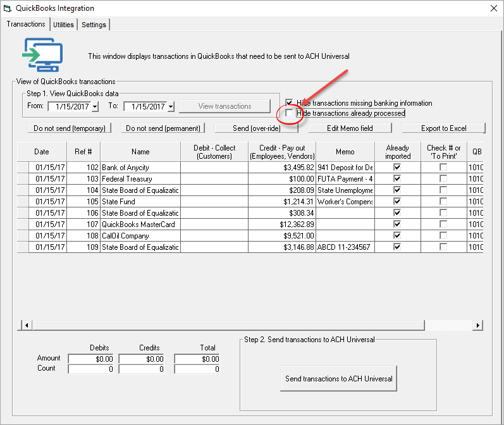The width and height of the screenshot is (504, 425).
Task: Close the QuickBooks Integration window
Action: pyautogui.click(x=494, y=8)
